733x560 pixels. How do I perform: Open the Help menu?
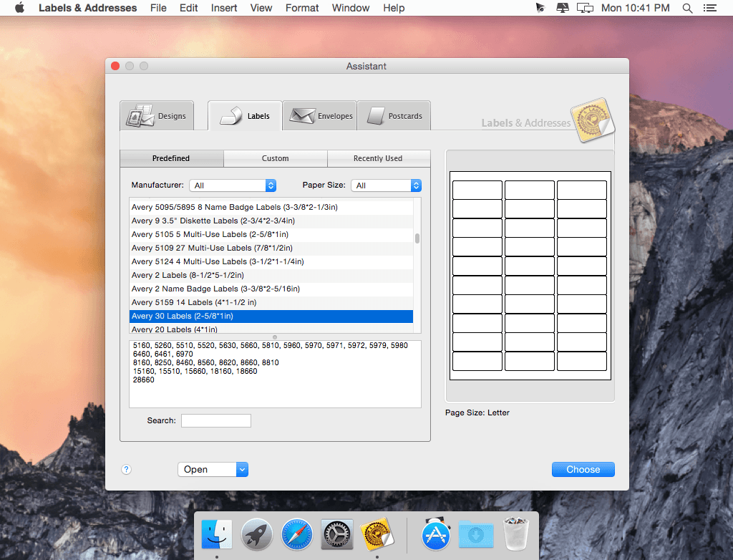coord(394,8)
